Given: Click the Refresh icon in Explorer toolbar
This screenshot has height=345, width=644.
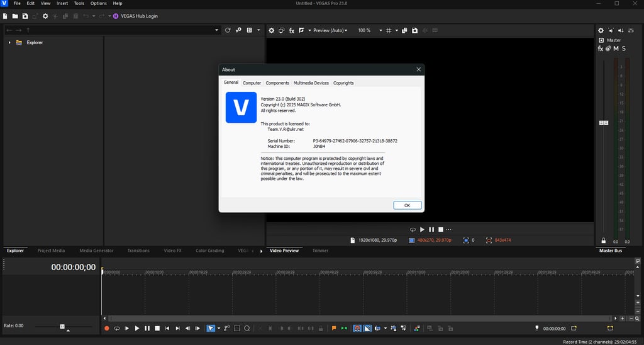Looking at the screenshot, I should point(228,30).
